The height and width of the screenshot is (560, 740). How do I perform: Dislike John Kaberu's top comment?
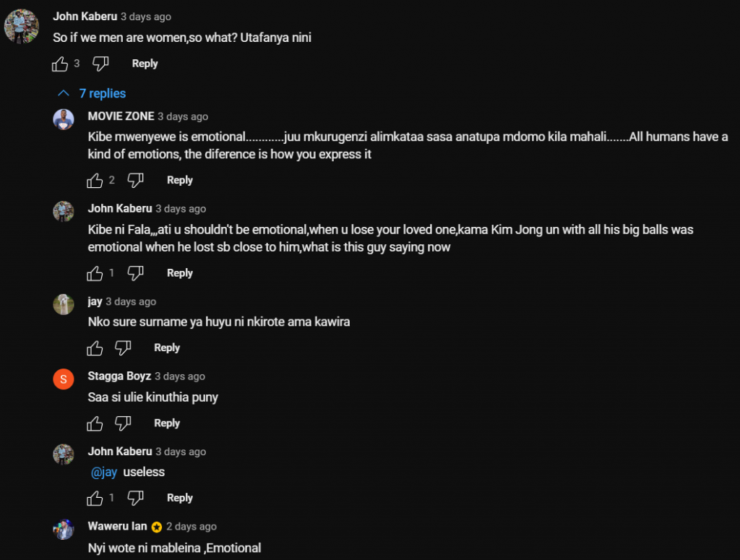[x=100, y=64]
